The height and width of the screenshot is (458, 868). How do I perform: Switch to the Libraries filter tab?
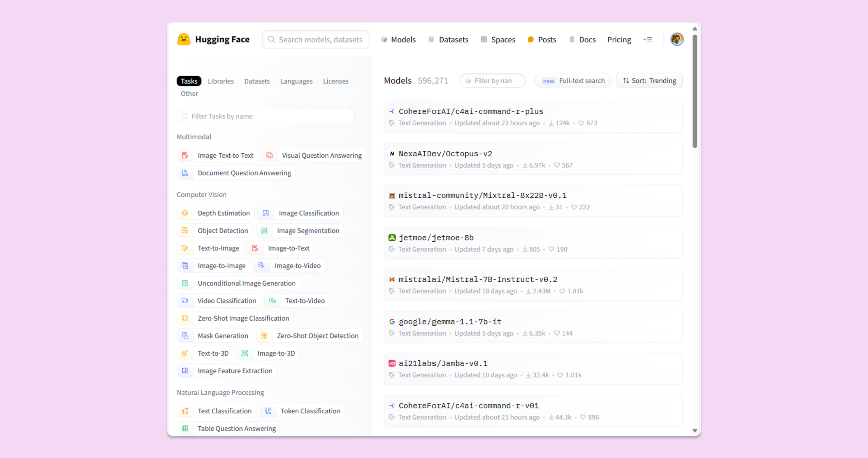221,81
